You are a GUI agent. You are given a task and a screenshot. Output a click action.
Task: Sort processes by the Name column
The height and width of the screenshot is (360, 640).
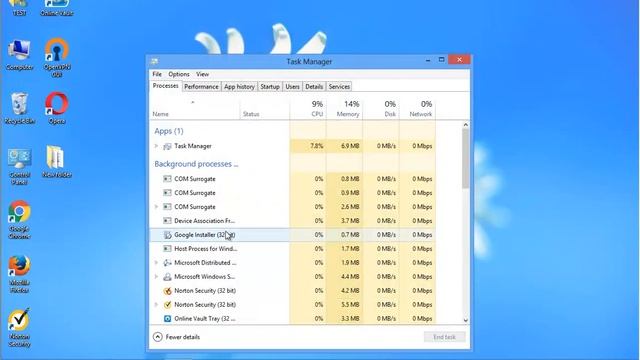(x=195, y=109)
